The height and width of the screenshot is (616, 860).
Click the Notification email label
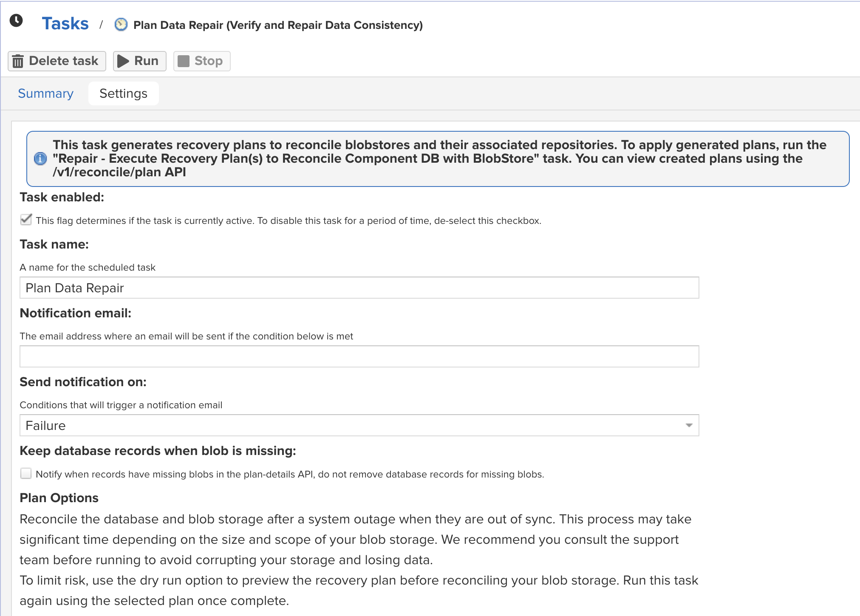click(76, 313)
